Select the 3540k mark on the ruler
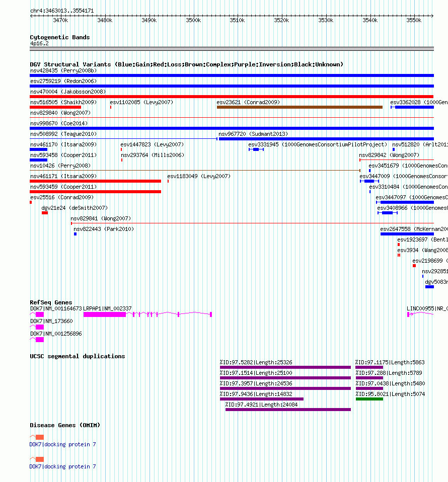This screenshot has width=448, height=482. tap(370, 20)
